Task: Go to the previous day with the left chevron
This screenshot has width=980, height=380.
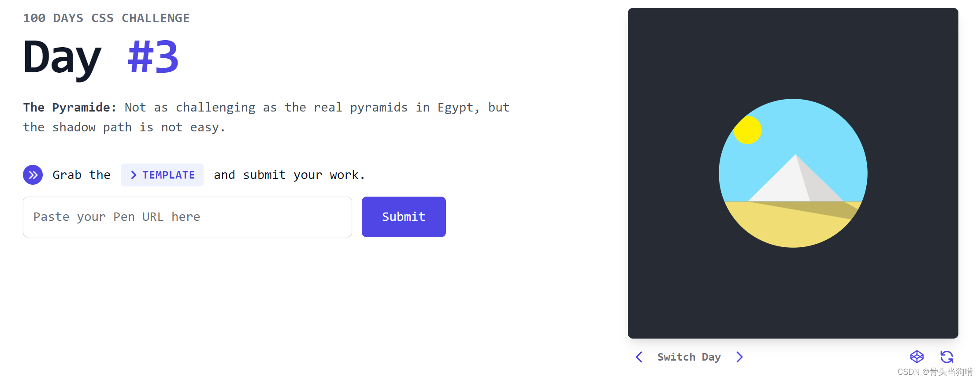Action: click(639, 357)
